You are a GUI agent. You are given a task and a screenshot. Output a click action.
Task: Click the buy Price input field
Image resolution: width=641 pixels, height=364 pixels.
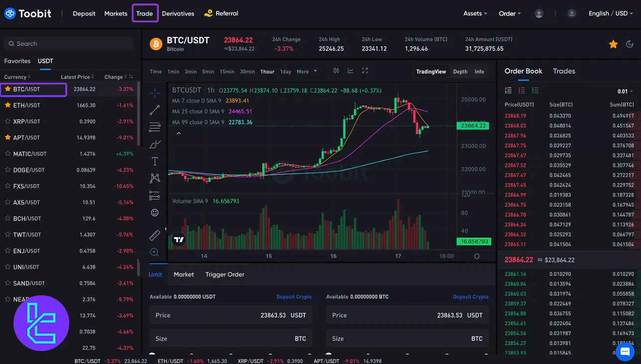pos(231,315)
